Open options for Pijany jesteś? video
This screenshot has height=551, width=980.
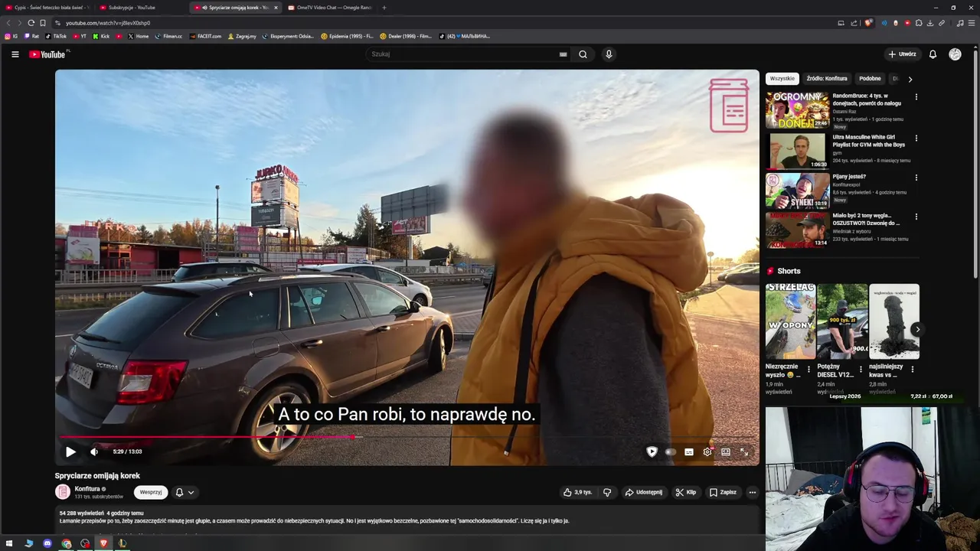(916, 178)
